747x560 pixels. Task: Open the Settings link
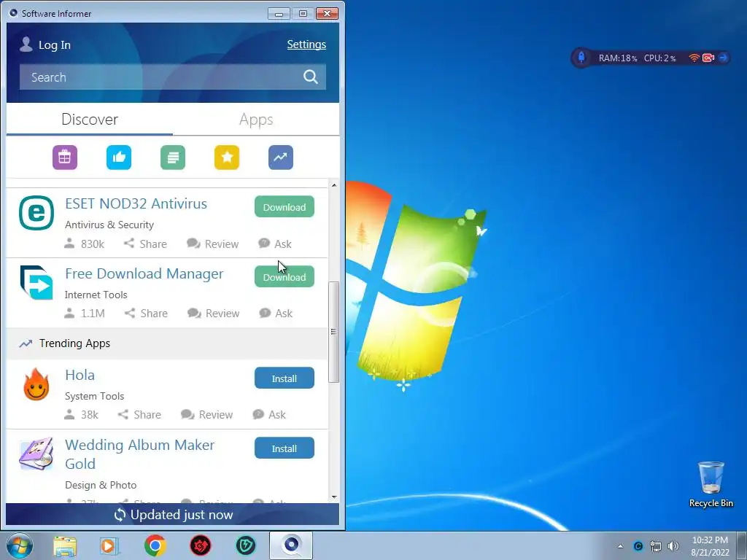[x=306, y=44]
